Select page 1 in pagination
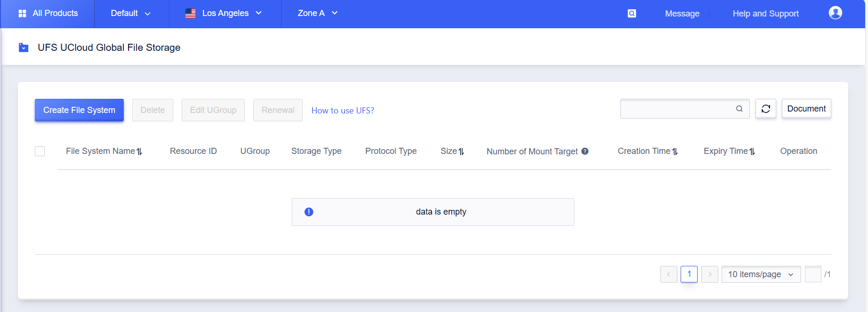Image resolution: width=868 pixels, height=312 pixels. pyautogui.click(x=689, y=274)
